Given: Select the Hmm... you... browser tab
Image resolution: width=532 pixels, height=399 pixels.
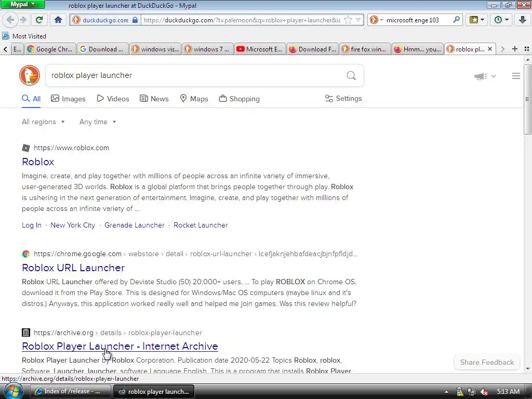Looking at the screenshot, I should (x=417, y=49).
